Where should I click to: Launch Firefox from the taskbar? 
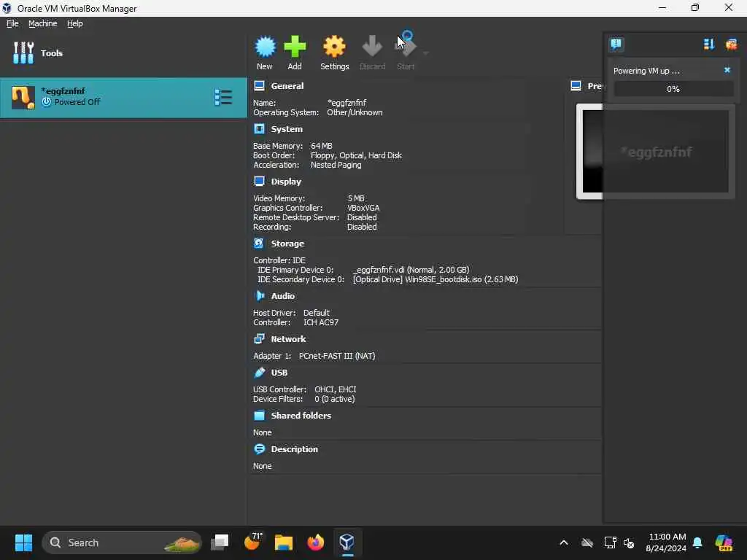[x=315, y=542]
